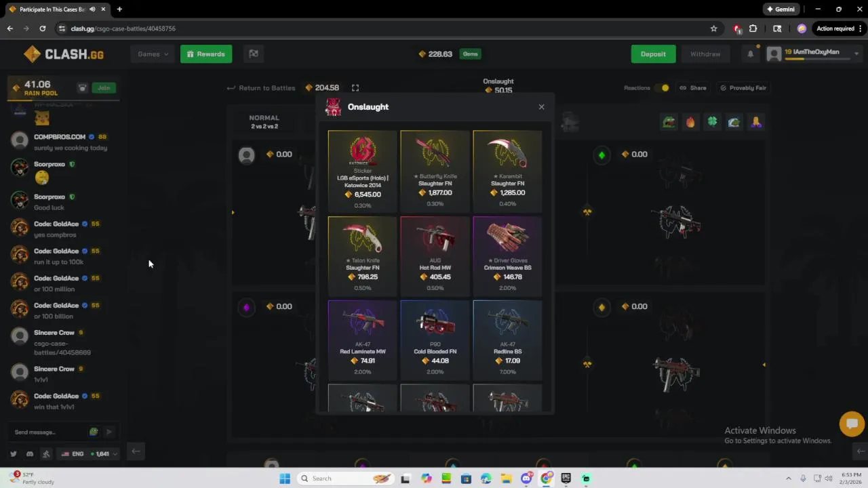The image size is (868, 488).
Task: Open the Windows Start menu
Action: (x=285, y=479)
